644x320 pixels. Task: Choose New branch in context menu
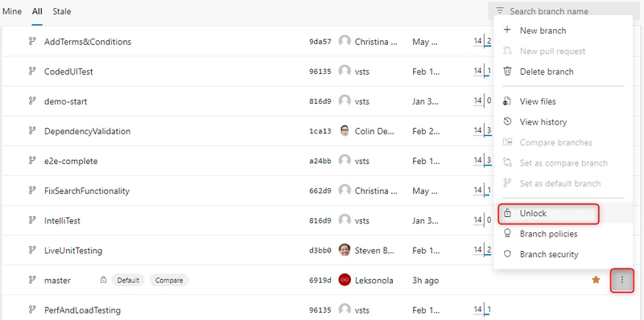(543, 31)
